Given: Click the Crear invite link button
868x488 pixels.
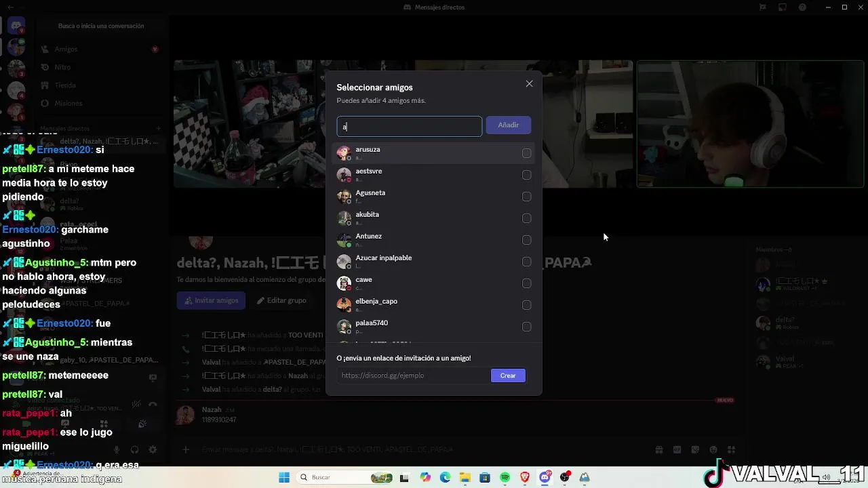Looking at the screenshot, I should click(x=508, y=375).
